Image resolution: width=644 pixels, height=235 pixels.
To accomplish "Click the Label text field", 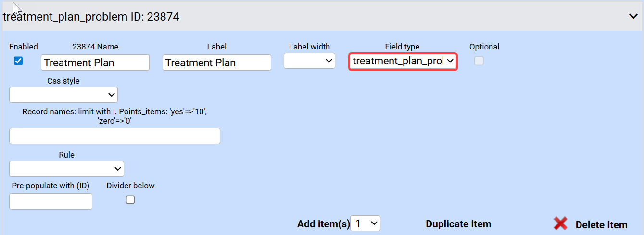I will (216, 62).
